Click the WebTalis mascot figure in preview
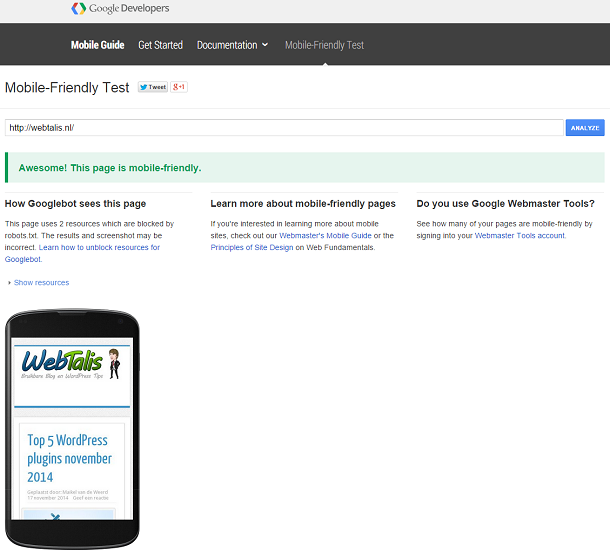This screenshot has height=558, width=610. tap(112, 362)
